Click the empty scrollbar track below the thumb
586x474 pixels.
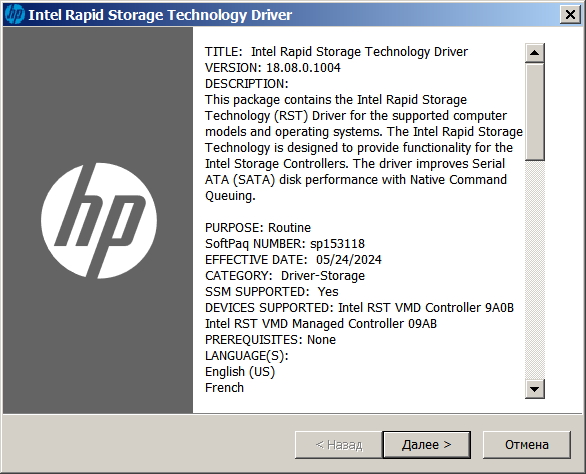(534, 270)
